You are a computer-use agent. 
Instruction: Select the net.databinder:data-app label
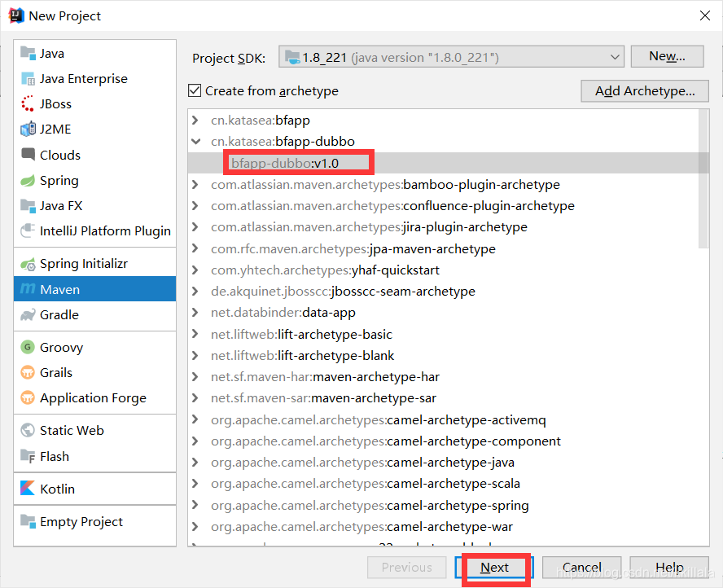coord(283,313)
